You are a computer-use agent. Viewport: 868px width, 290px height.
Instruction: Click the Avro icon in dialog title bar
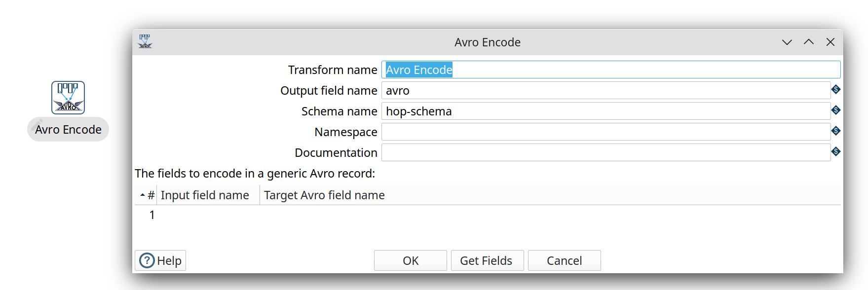[145, 42]
